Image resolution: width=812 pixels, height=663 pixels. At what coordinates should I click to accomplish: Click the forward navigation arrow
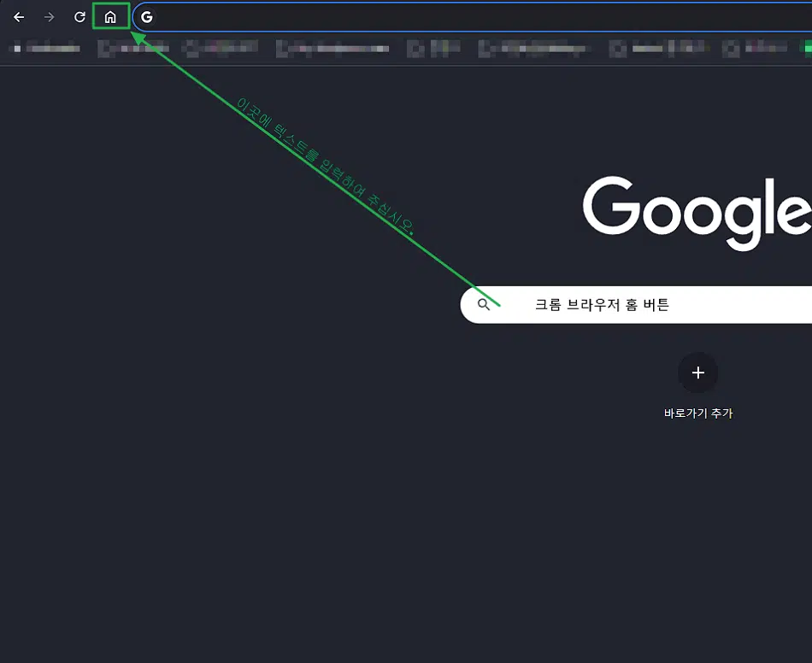coord(49,16)
